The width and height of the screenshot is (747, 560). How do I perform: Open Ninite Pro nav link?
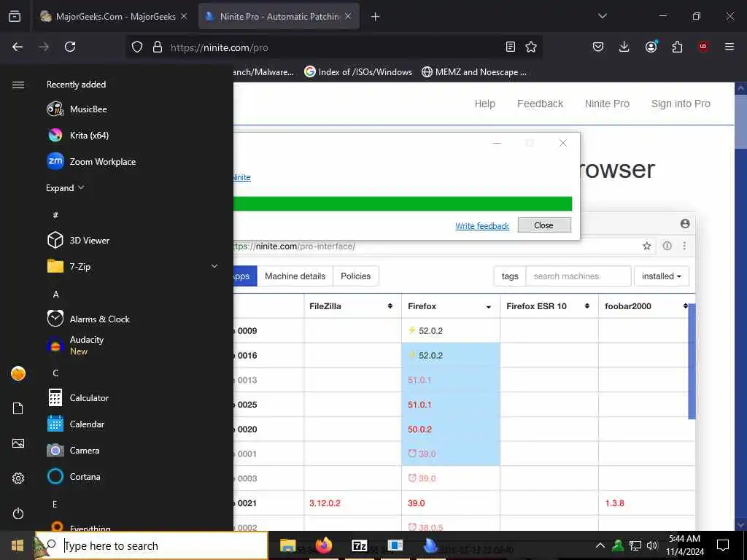[607, 104]
